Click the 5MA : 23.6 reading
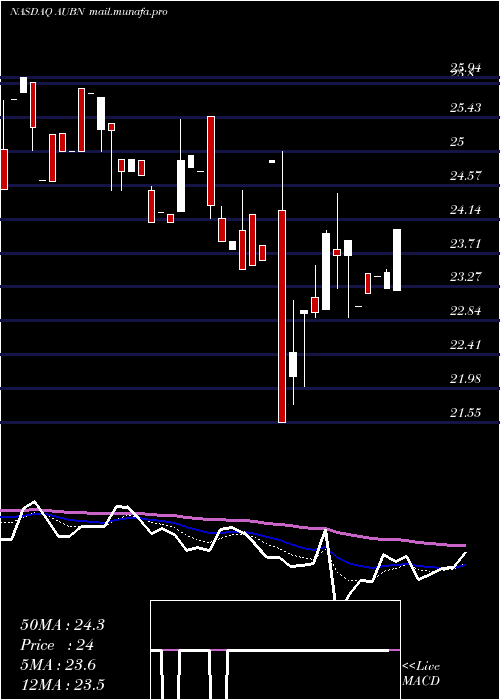500x700 pixels. point(58,665)
